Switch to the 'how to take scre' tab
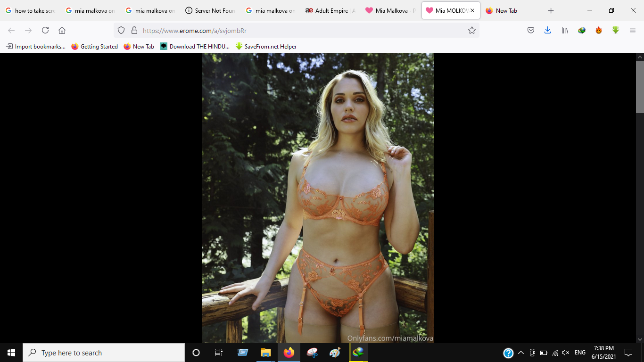644x362 pixels. 30,10
